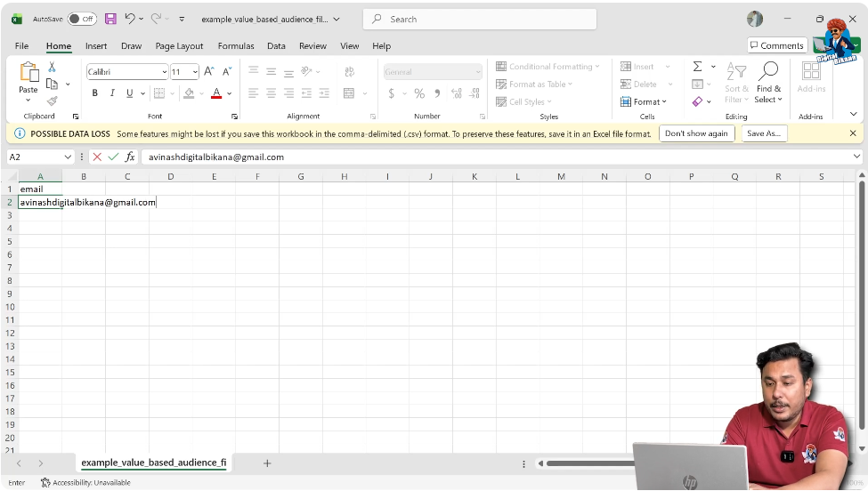Select cell A1 containing email
The width and height of the screenshot is (868, 491).
pos(40,189)
